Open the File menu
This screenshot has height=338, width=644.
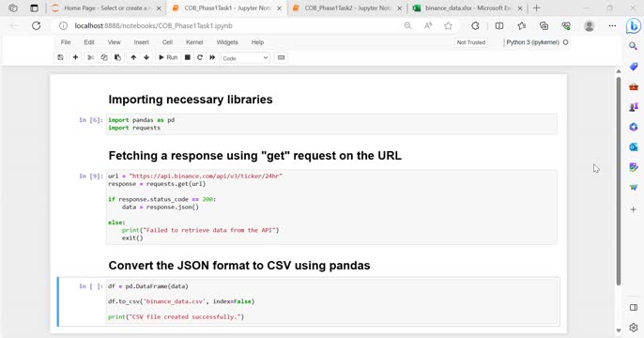click(66, 42)
